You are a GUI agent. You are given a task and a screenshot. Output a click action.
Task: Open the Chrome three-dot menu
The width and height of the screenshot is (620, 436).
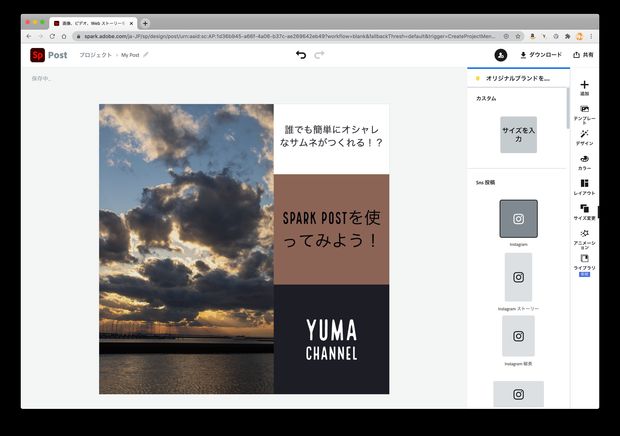591,36
